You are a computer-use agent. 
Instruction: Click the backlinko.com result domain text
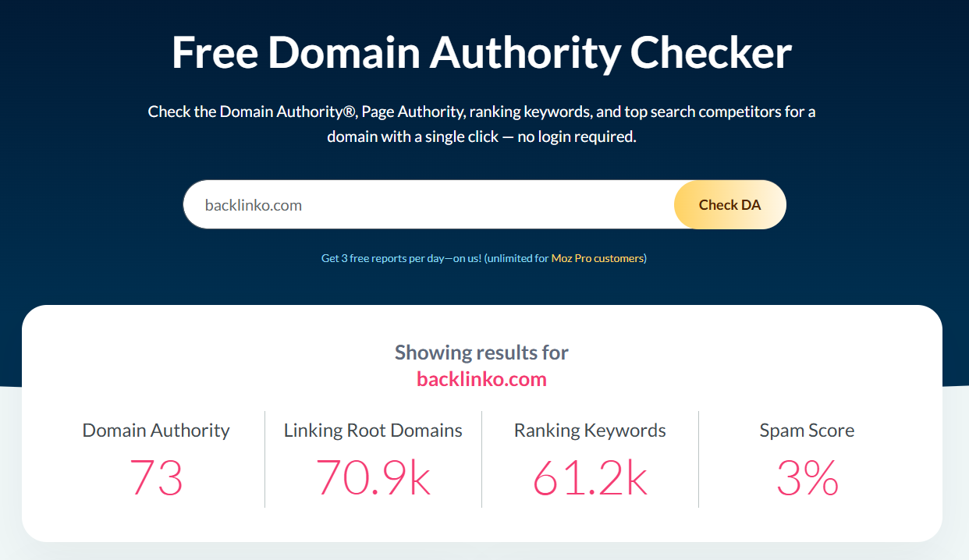pos(481,379)
